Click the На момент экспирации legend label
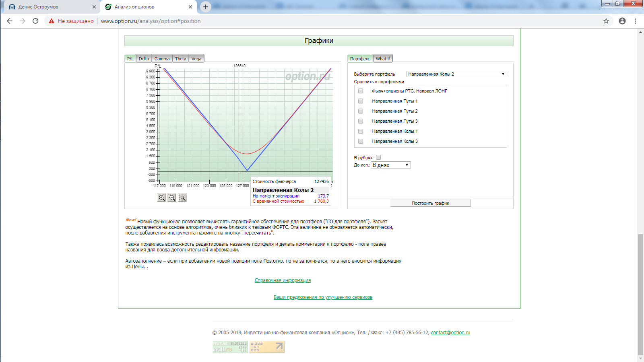644x362 pixels. click(276, 196)
